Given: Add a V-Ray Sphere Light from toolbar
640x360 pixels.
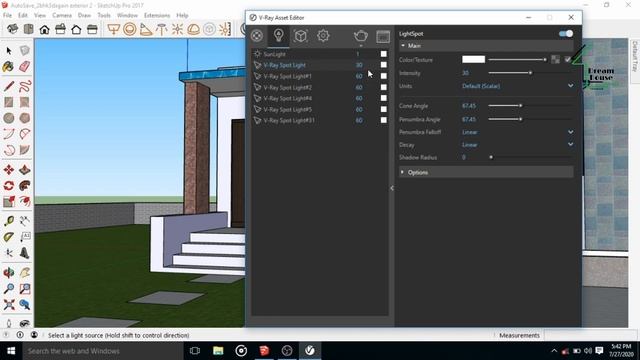Looking at the screenshot, I should click(130, 29).
